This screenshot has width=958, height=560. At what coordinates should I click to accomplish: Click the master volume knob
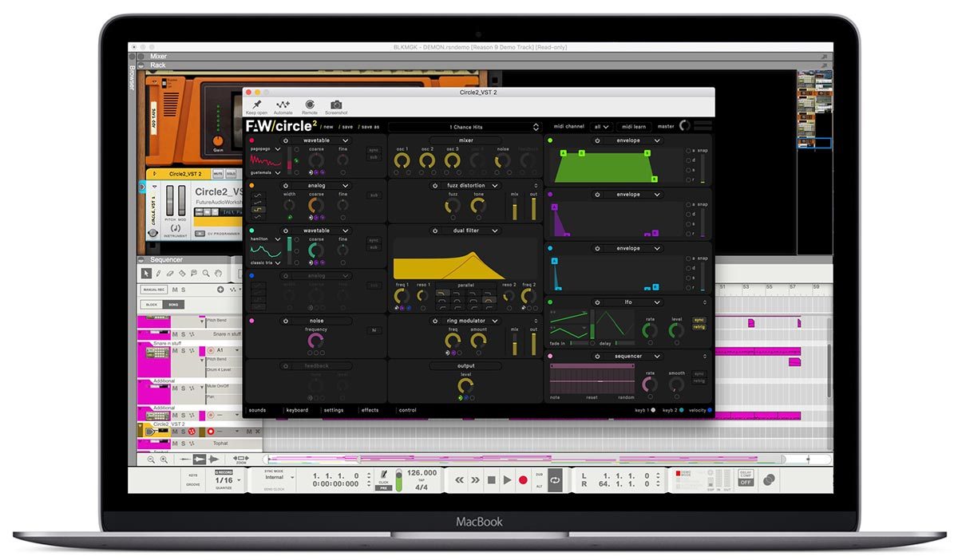click(684, 126)
